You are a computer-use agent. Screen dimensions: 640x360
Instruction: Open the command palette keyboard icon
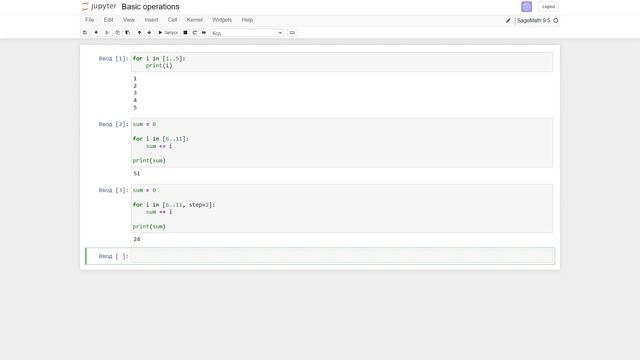point(292,33)
